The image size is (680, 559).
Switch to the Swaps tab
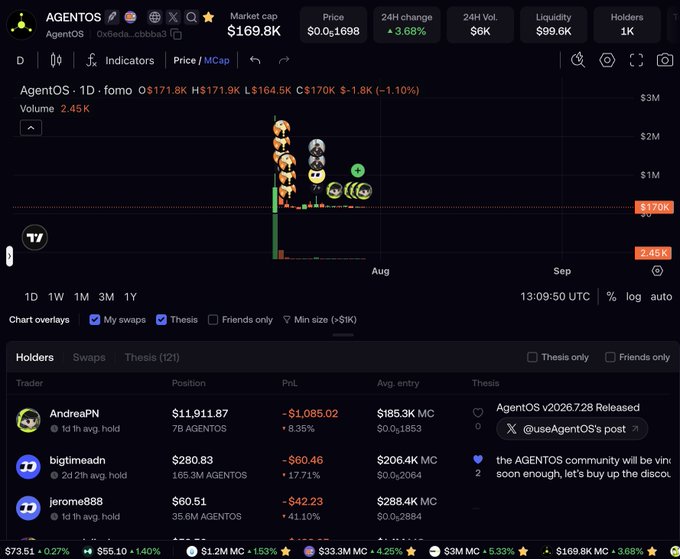point(89,357)
